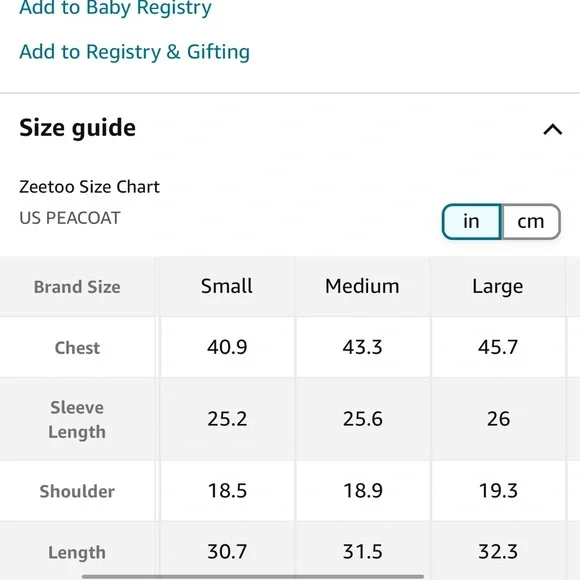Click the Sleeve Length row label

click(x=77, y=419)
